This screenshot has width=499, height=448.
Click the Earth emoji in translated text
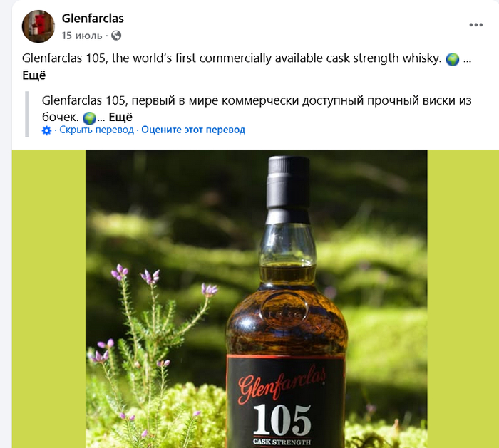click(89, 118)
